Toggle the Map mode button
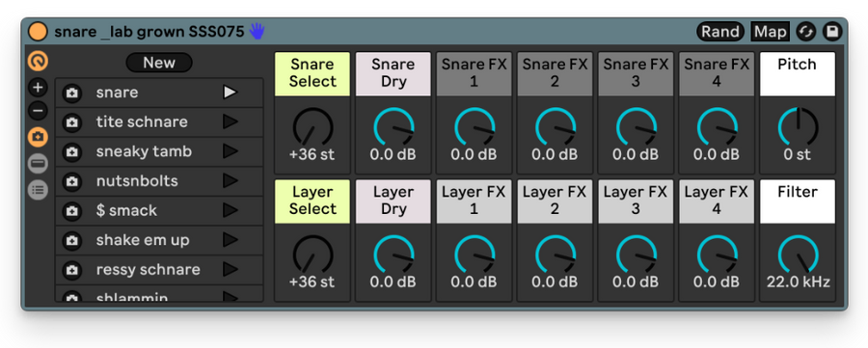Viewport: 868px width, 348px height. coord(770,32)
